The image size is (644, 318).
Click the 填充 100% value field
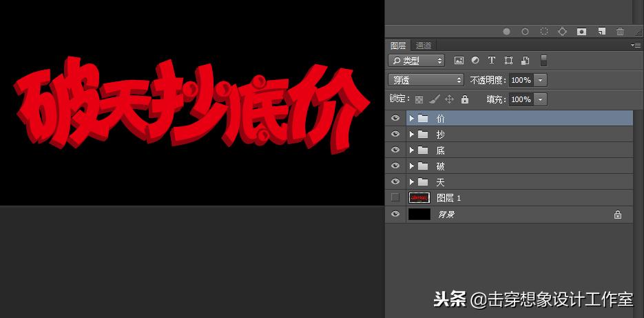coord(521,99)
